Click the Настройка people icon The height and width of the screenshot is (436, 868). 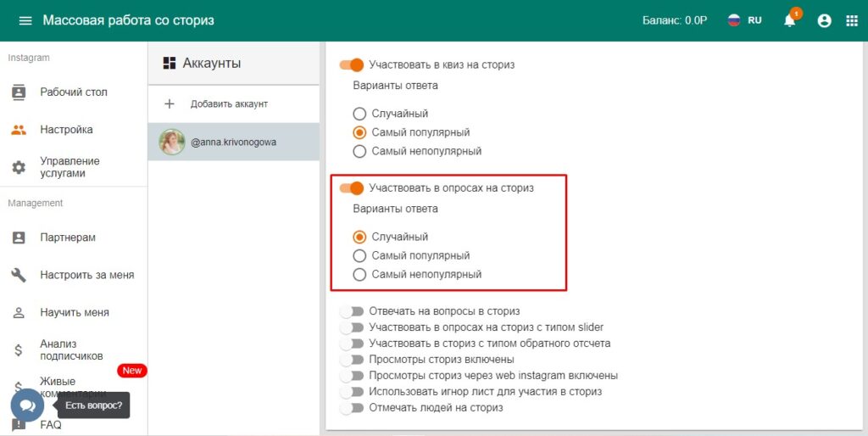(x=19, y=130)
